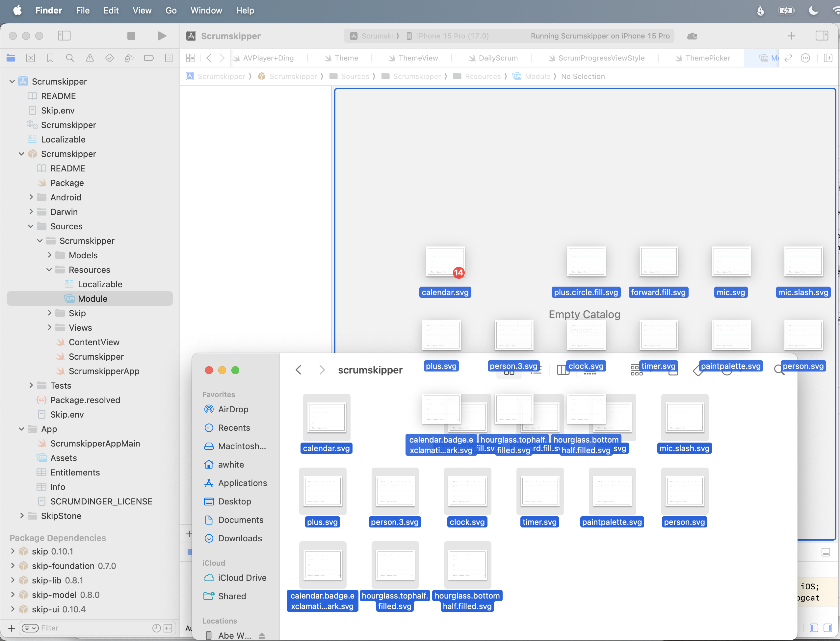Click the Finder menu bar item
Viewport: 840px width, 641px height.
[47, 10]
